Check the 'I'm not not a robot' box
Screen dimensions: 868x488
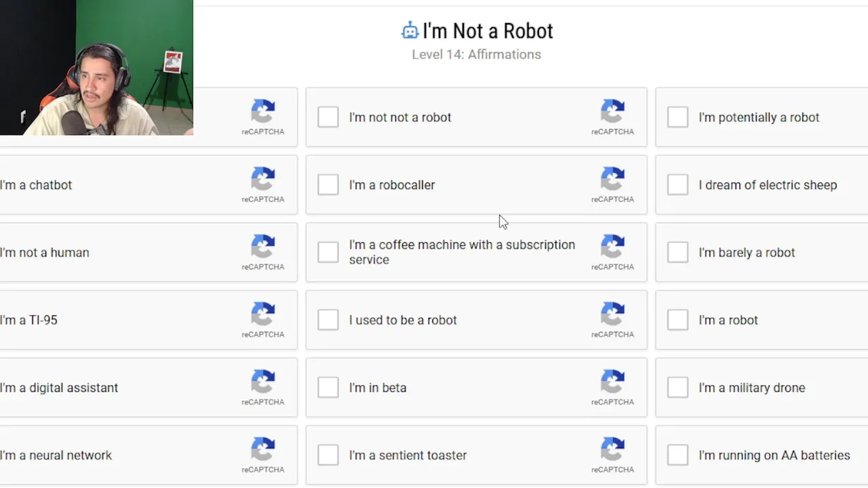pyautogui.click(x=328, y=117)
